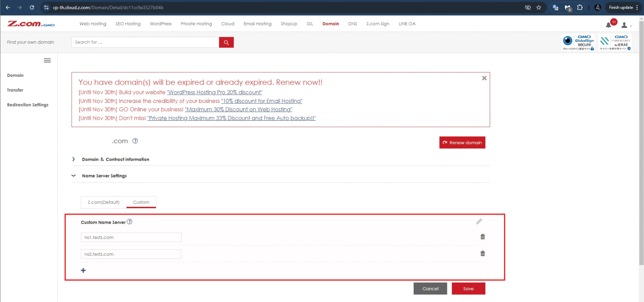This screenshot has height=302, width=644.
Task: Toggle the hamburger sidebar menu icon
Action: tap(47, 61)
